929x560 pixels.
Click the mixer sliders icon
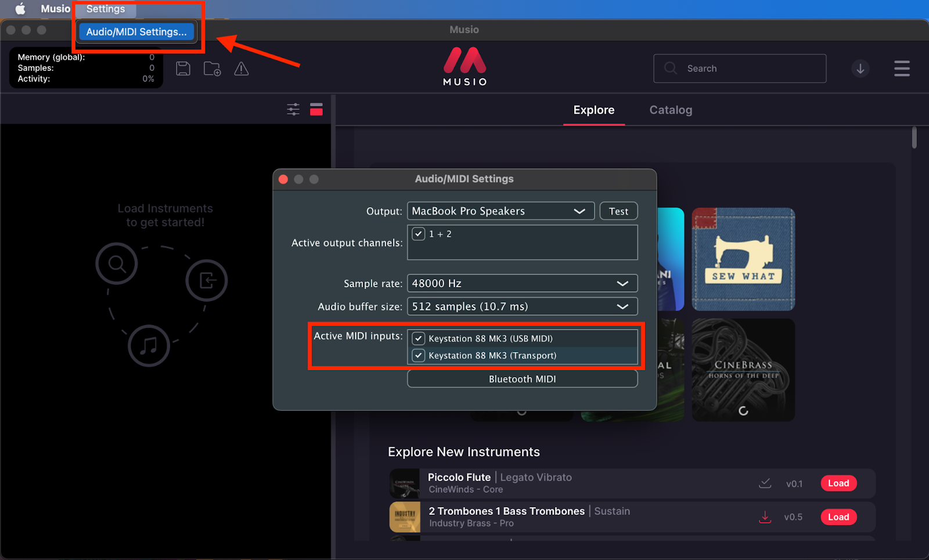click(293, 109)
